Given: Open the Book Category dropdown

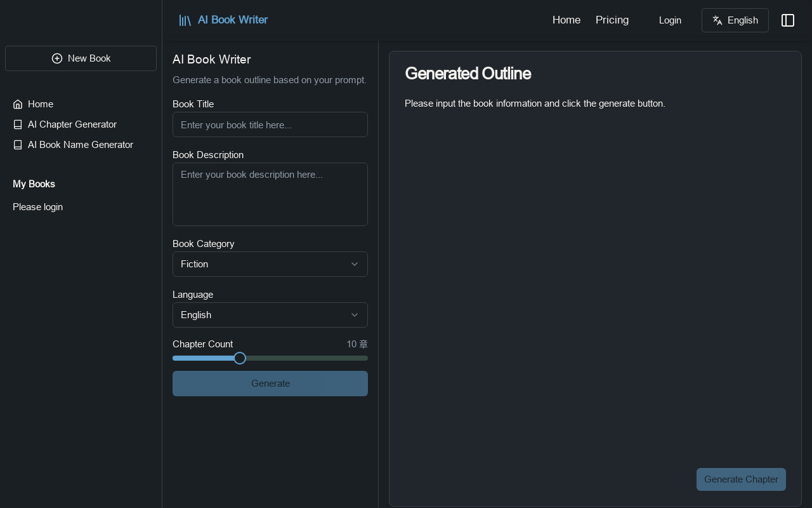Looking at the screenshot, I should pos(270,264).
